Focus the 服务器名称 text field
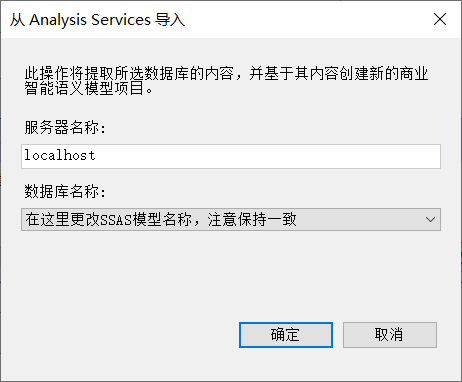Image resolution: width=462 pixels, height=382 pixels. (231, 156)
